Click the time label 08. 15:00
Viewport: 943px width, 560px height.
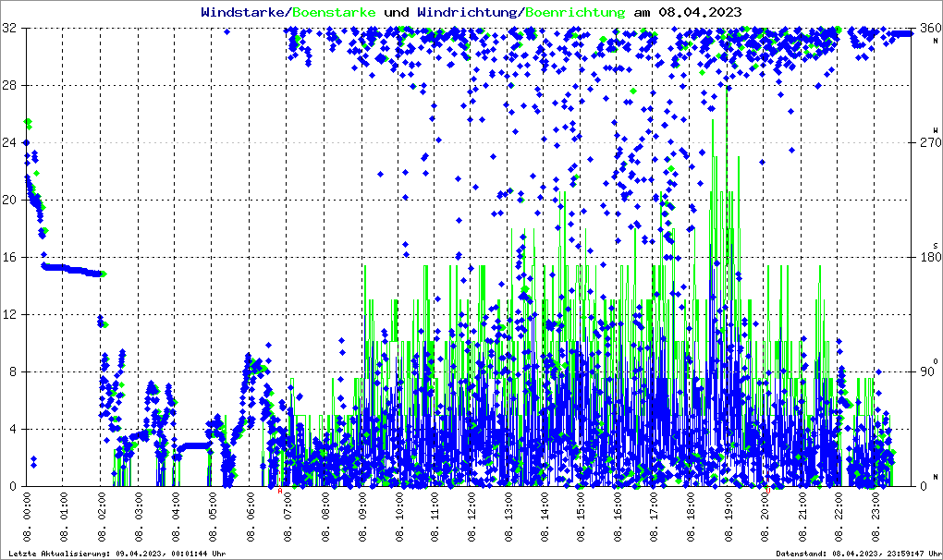(x=581, y=517)
